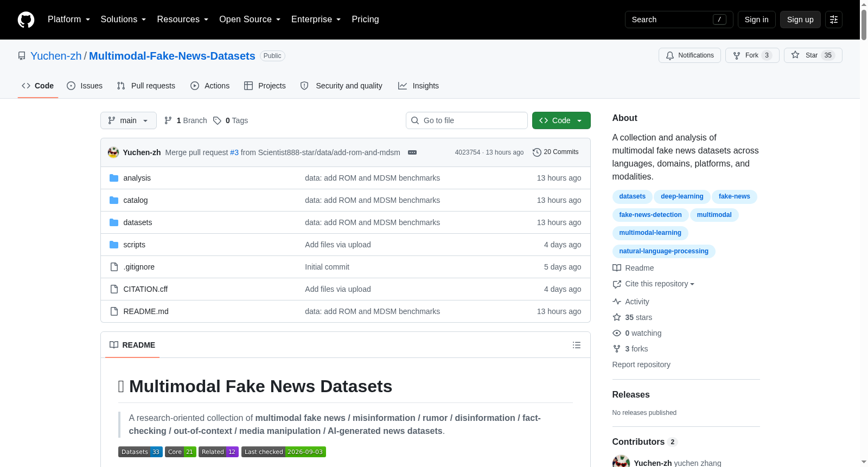
Task: Switch to the Pull requests tab
Action: [146, 86]
